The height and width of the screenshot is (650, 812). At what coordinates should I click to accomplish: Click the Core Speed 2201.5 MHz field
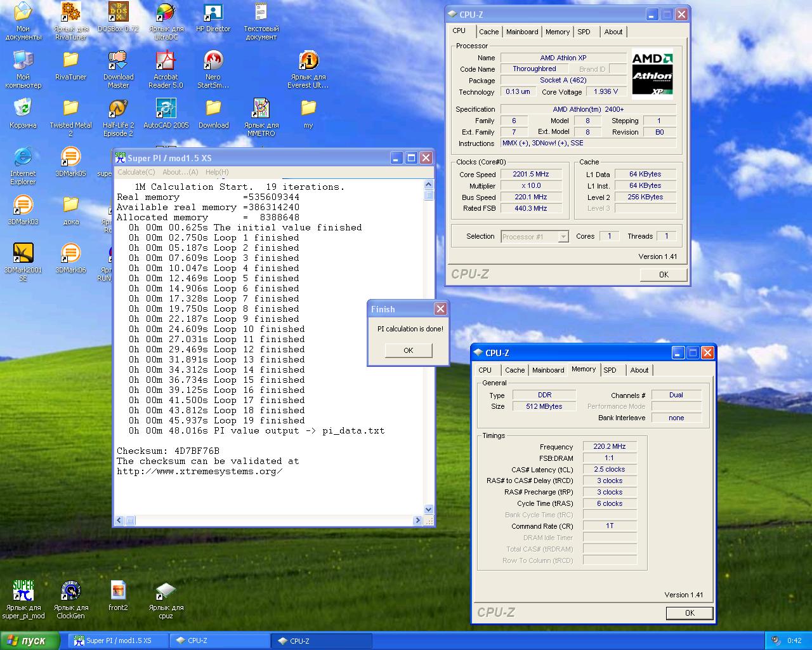point(531,175)
